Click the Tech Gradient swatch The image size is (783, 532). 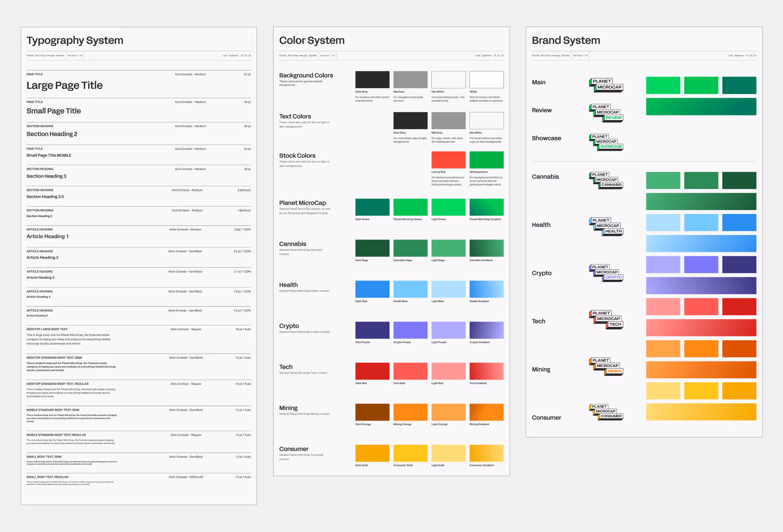coord(487,371)
